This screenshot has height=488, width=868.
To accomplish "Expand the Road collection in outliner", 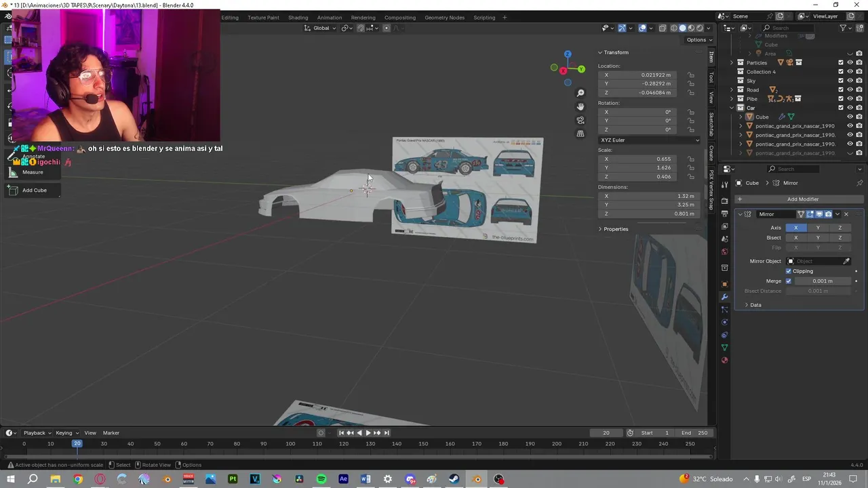I will click(732, 89).
